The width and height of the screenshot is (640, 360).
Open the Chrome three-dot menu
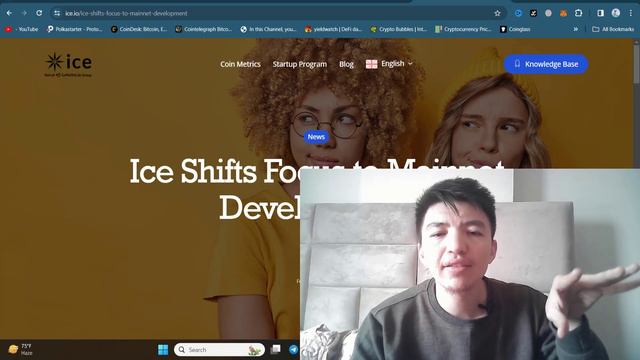(631, 13)
